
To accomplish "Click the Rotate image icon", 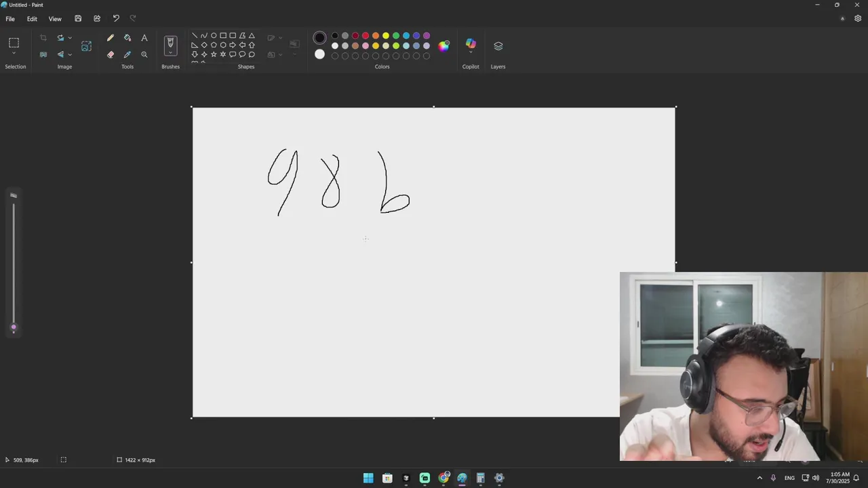I will click(60, 38).
